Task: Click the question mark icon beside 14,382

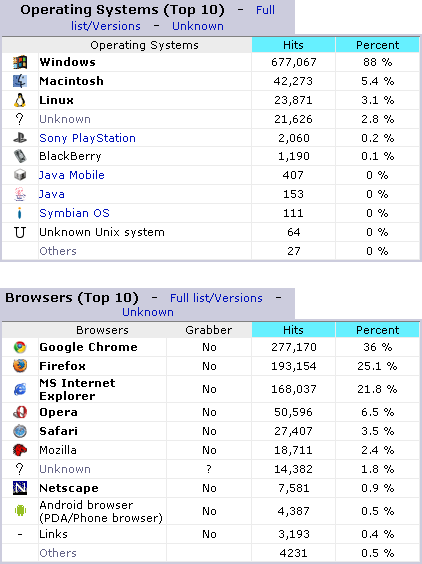Action: click(x=20, y=469)
